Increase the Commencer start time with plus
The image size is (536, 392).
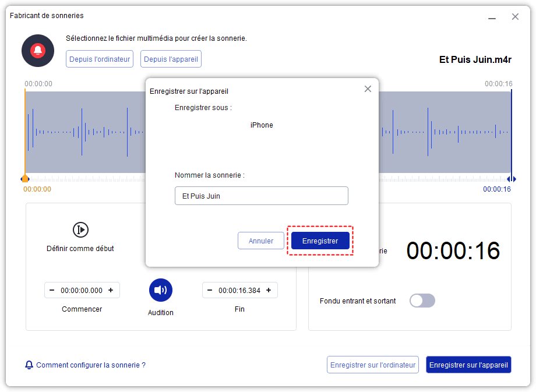click(111, 290)
